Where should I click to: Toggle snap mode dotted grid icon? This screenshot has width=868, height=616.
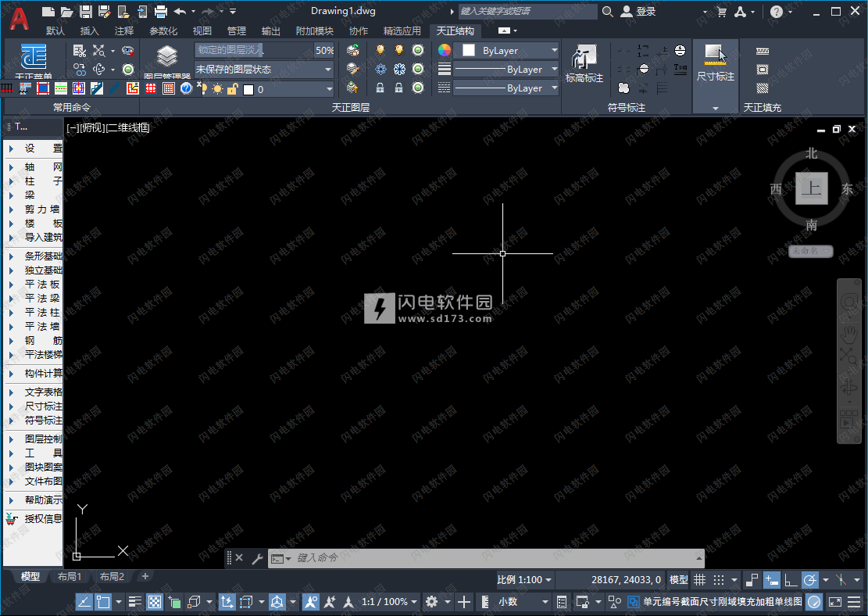[x=719, y=580]
